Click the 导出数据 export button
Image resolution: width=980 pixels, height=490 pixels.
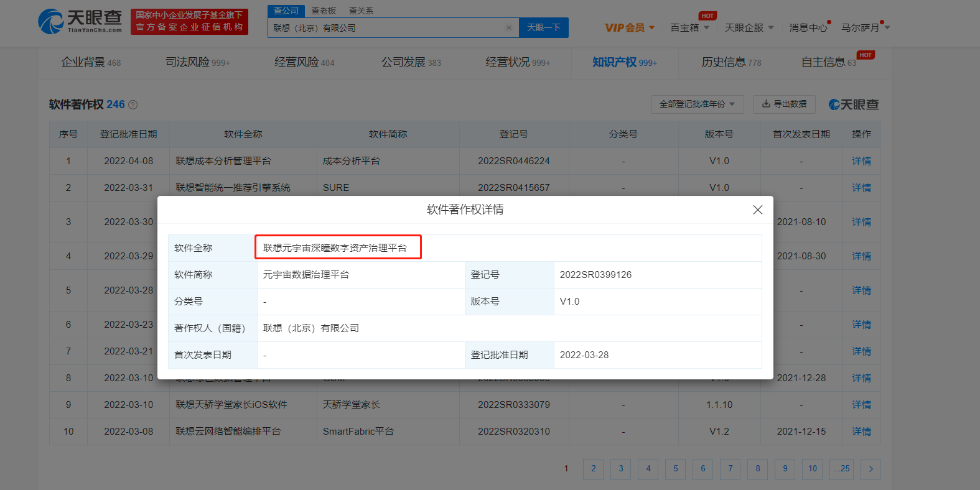click(x=784, y=104)
